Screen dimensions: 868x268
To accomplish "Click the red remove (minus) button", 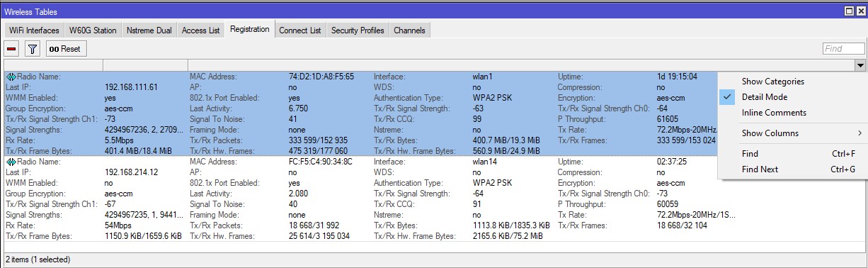I will coord(11,49).
